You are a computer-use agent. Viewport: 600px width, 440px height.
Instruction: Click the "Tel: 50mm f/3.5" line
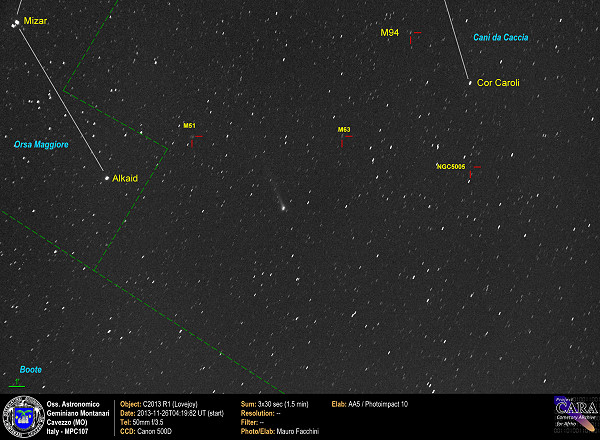click(142, 423)
